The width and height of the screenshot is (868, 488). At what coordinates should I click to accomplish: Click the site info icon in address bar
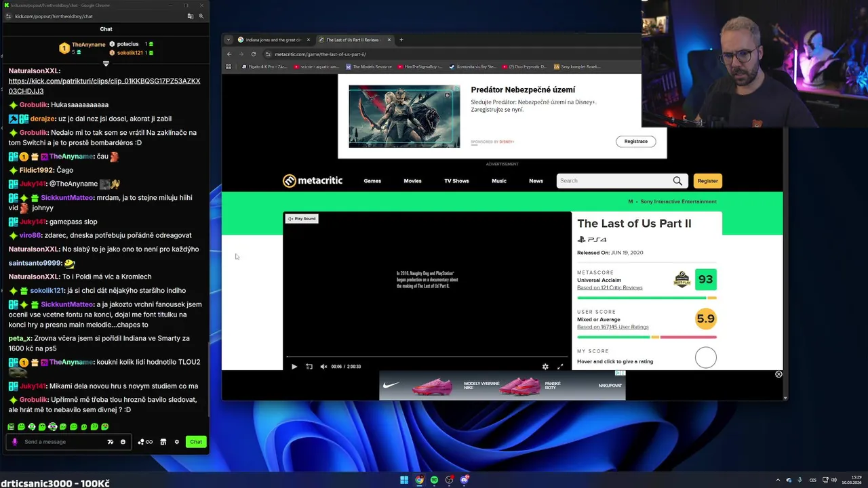point(269,54)
